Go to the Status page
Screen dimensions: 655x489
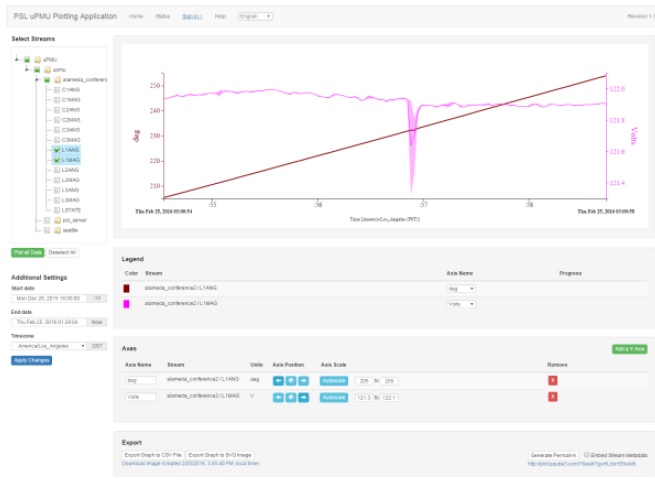pos(162,17)
